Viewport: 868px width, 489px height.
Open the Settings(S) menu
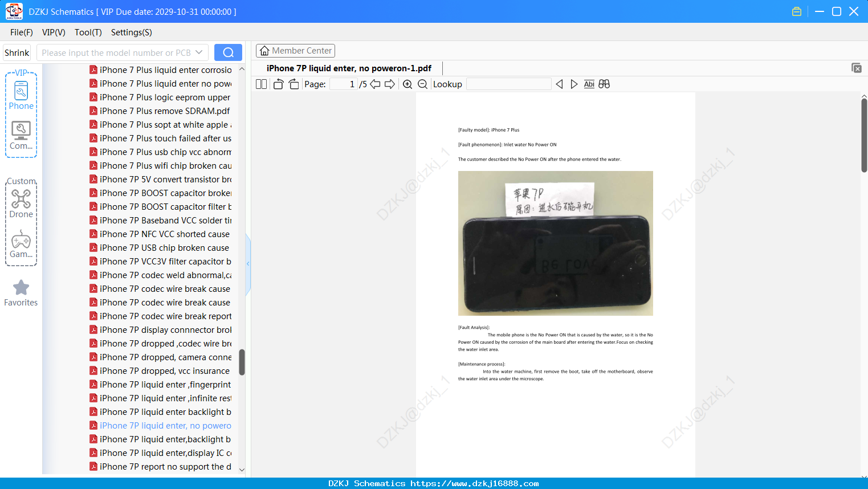pos(132,32)
